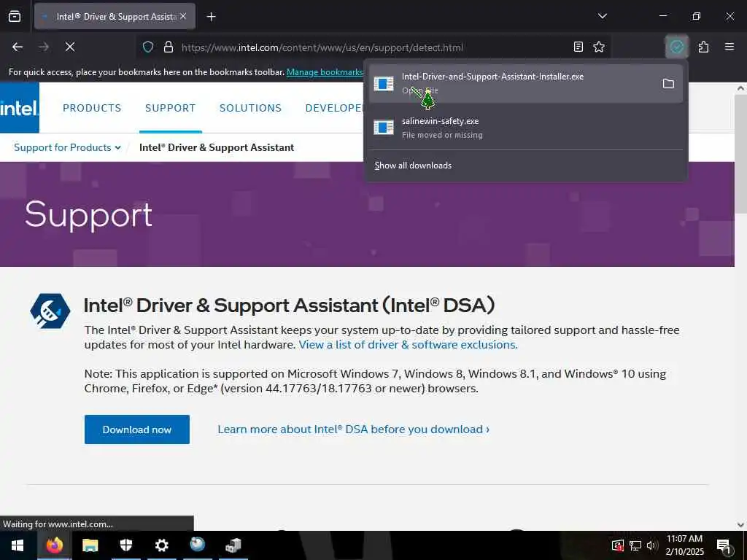
Task: Open Learn more about Intel DSA link
Action: click(354, 429)
